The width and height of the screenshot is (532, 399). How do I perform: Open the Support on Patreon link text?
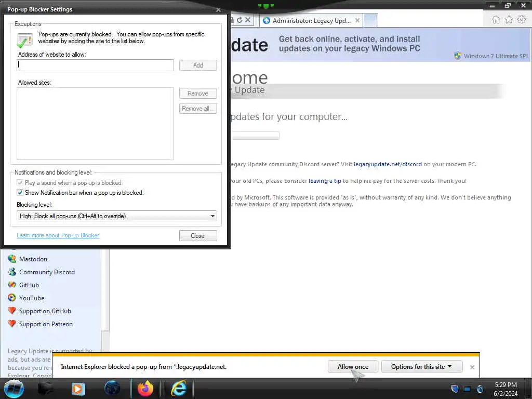[x=46, y=324]
